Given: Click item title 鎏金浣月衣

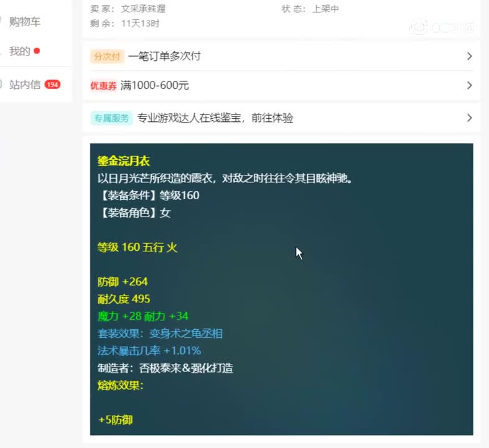Looking at the screenshot, I should pyautogui.click(x=124, y=161).
